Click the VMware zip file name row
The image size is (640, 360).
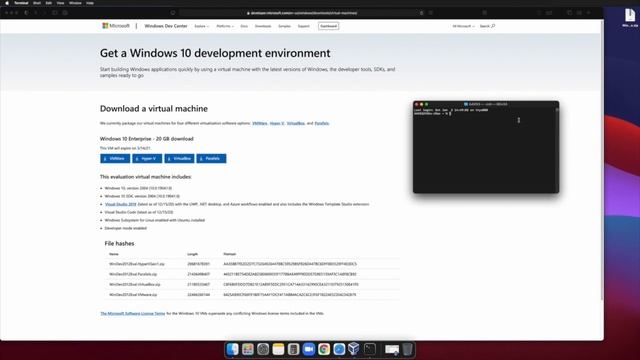[133, 295]
